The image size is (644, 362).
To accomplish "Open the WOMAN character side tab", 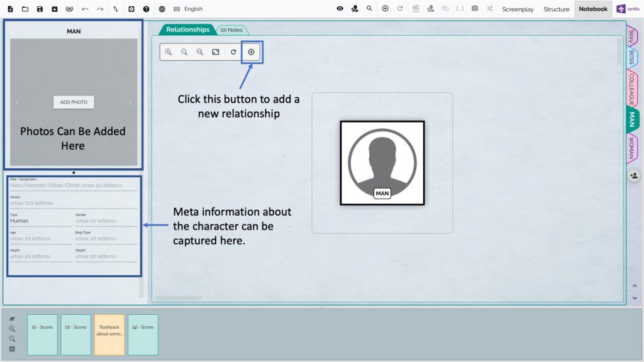I will click(x=631, y=148).
